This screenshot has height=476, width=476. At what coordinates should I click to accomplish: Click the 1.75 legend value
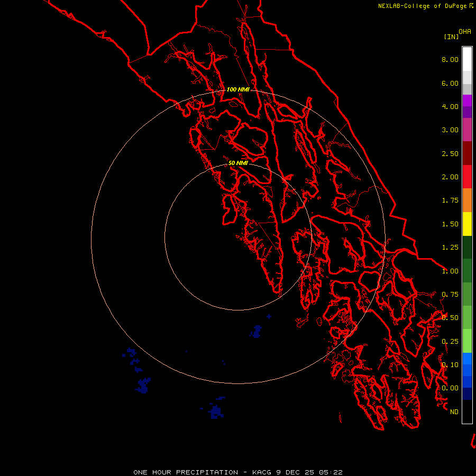pos(450,200)
